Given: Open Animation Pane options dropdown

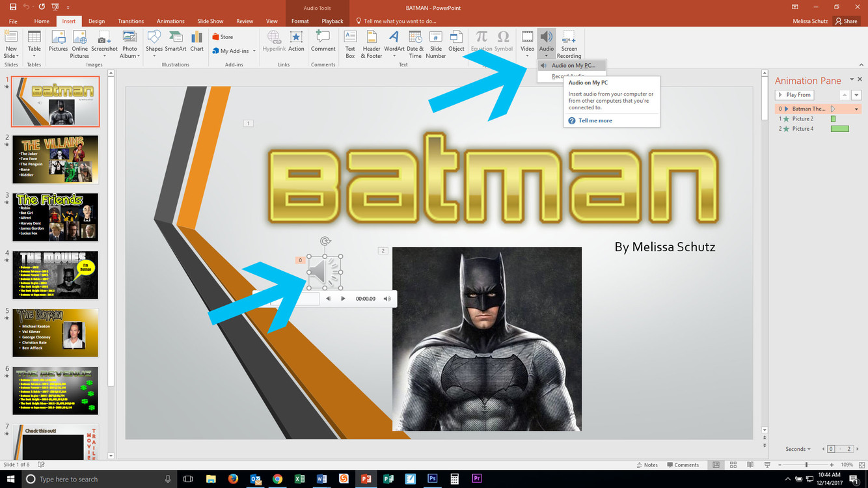Looking at the screenshot, I should click(x=852, y=80).
